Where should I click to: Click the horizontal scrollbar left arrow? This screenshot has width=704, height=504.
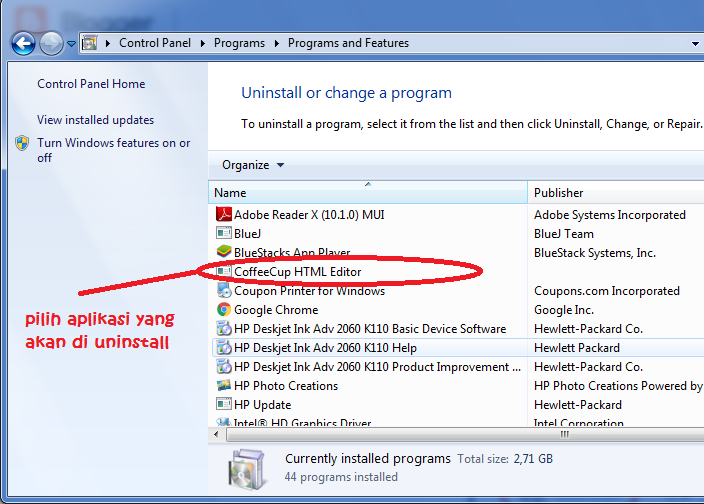[x=216, y=434]
